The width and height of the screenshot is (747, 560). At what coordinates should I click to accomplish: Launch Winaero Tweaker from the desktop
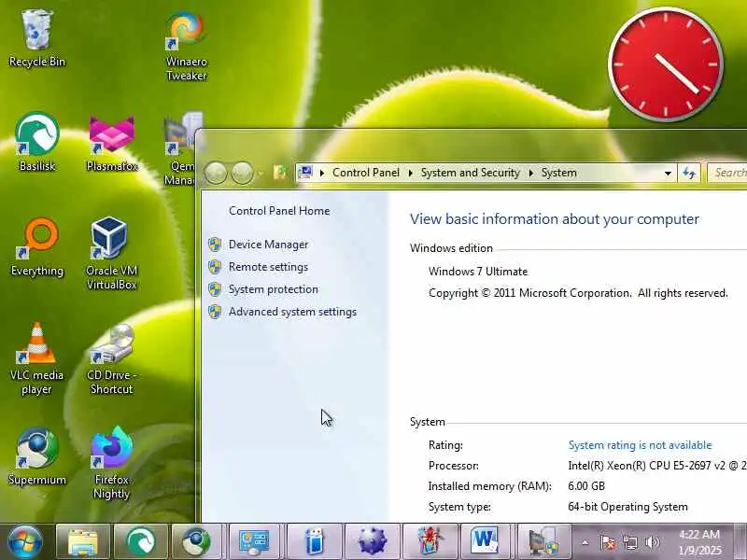[x=186, y=45]
